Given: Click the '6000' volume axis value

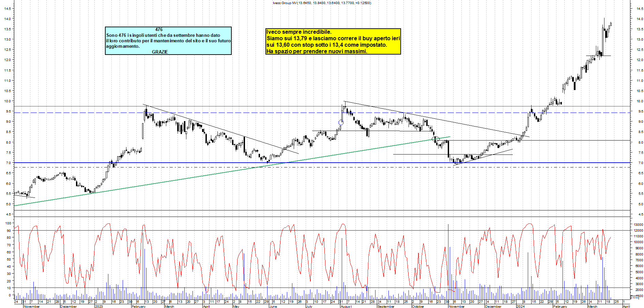Looking at the screenshot, I should click(639, 266).
